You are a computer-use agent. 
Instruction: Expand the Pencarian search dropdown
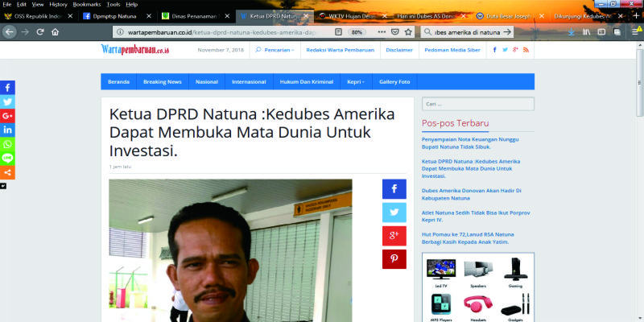tap(275, 50)
